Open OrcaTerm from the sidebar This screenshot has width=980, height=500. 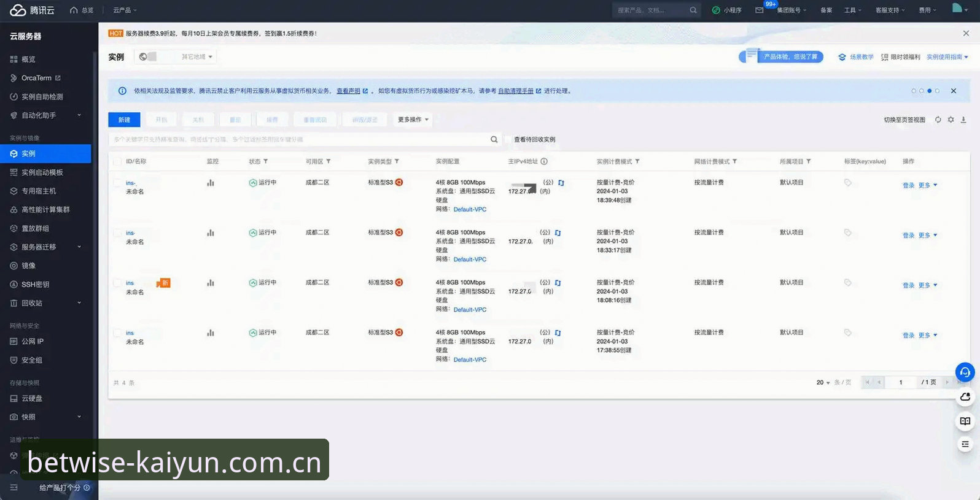point(36,78)
